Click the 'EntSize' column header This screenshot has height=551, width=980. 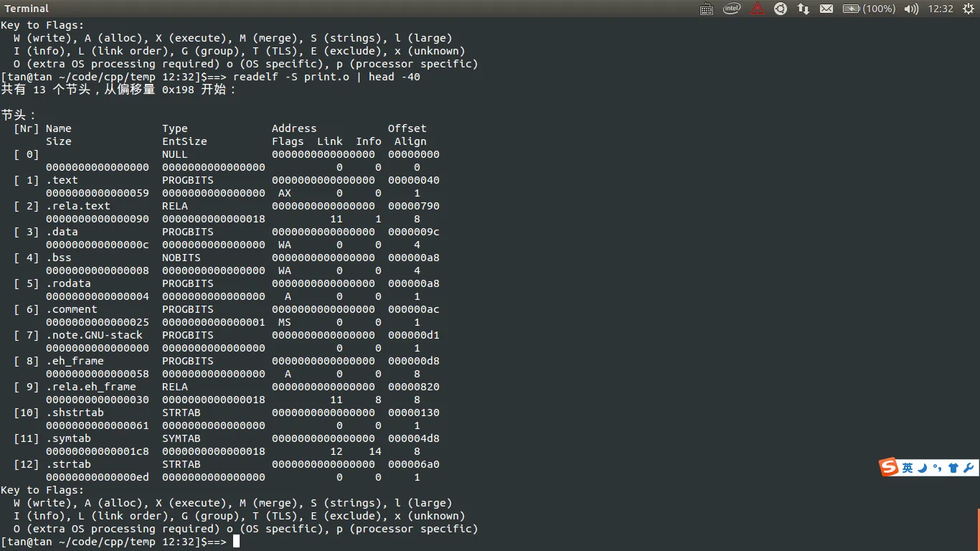point(184,141)
